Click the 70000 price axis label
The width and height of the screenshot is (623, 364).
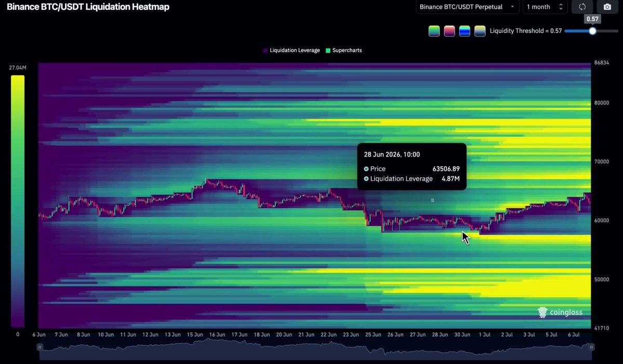(602, 161)
